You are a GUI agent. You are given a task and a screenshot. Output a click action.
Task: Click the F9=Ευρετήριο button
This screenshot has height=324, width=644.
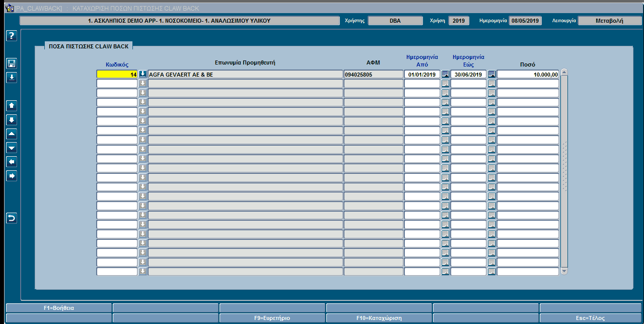(x=272, y=318)
